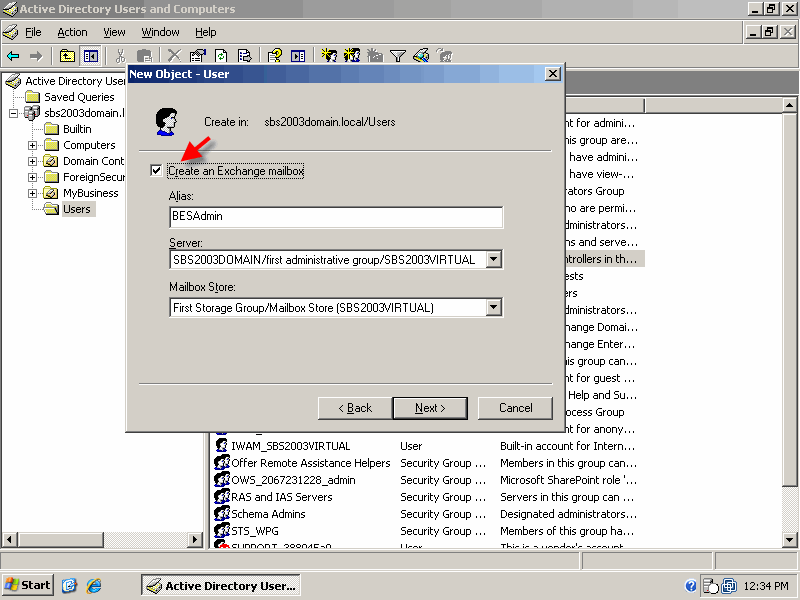
Task: Click Create new user toolbar icon
Action: 329,55
